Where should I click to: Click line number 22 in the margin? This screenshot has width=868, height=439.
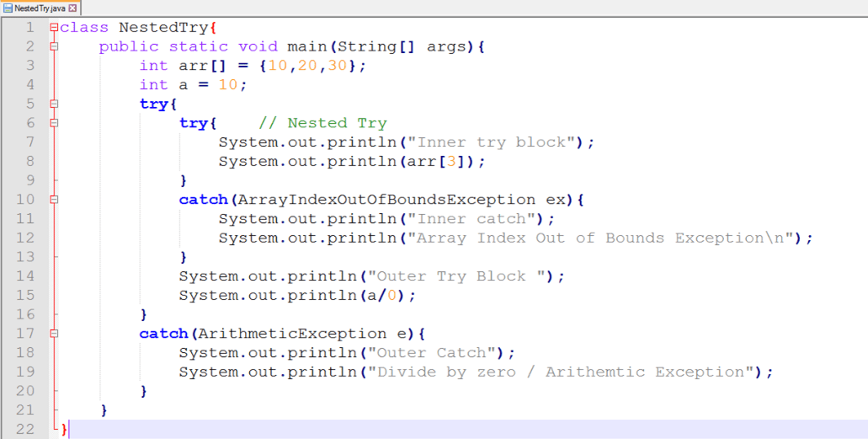[x=25, y=429]
